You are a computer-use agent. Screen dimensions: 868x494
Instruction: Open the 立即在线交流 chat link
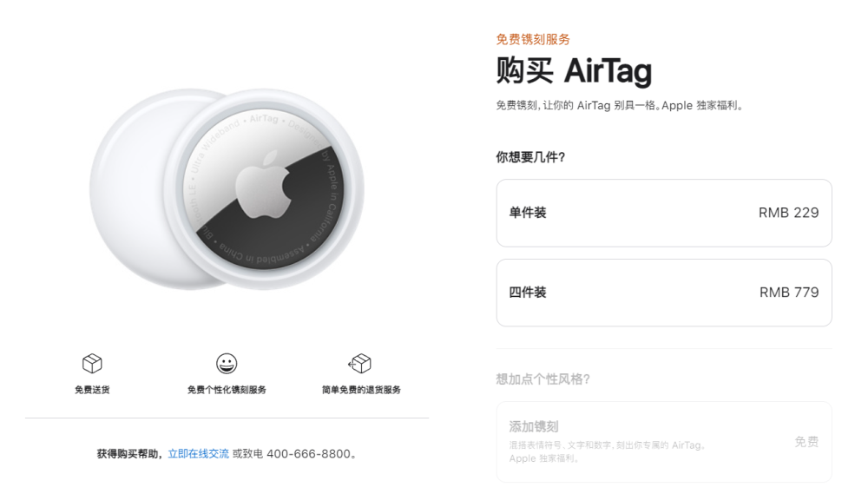tap(198, 453)
